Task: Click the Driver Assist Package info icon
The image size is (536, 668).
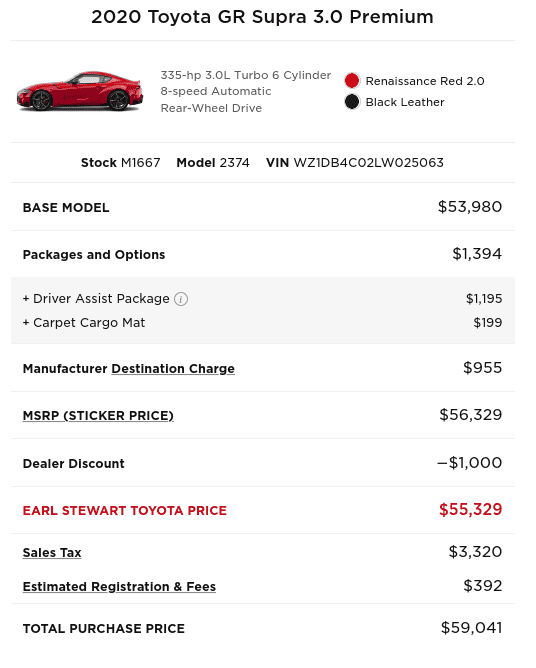Action: [x=181, y=299]
